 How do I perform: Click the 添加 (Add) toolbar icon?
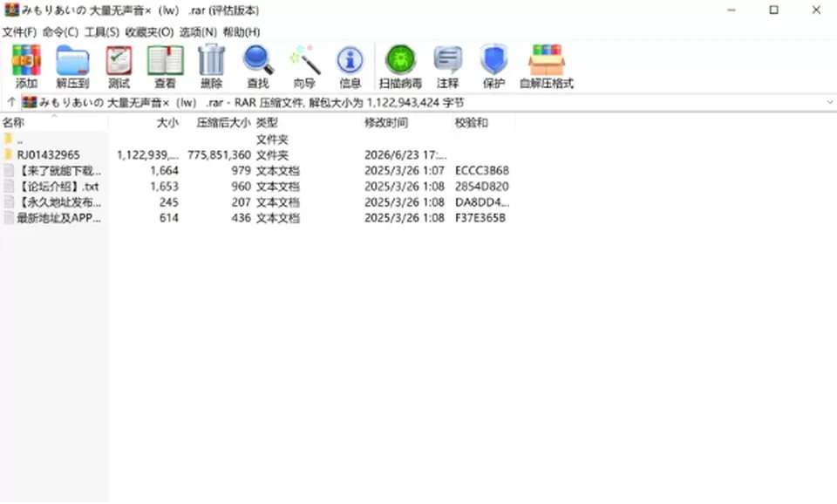(x=26, y=67)
